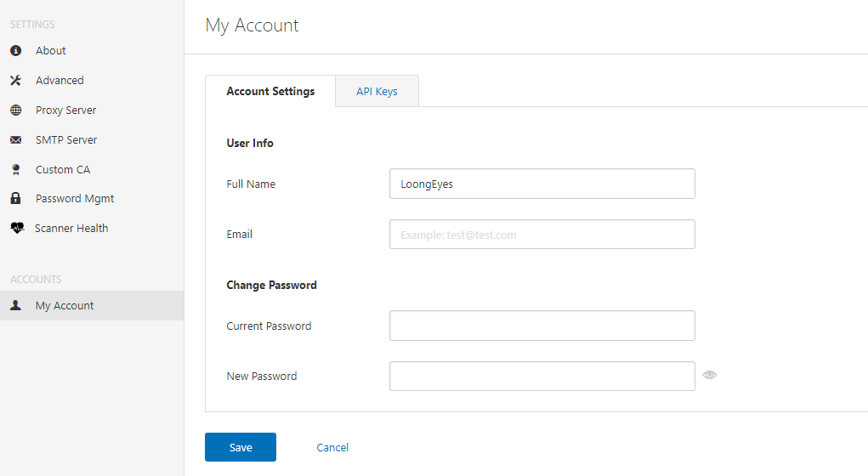Click the heartbeat icon for Scanner Health
Image resolution: width=868 pixels, height=476 pixels.
coord(16,229)
